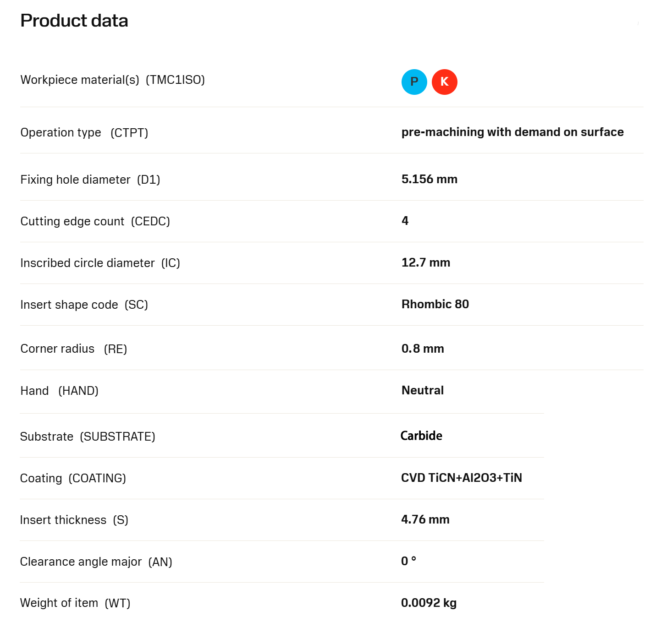Click 'pre-machining with demand on surface' value
Viewport: 672px width, 633px height.
pyautogui.click(x=512, y=132)
